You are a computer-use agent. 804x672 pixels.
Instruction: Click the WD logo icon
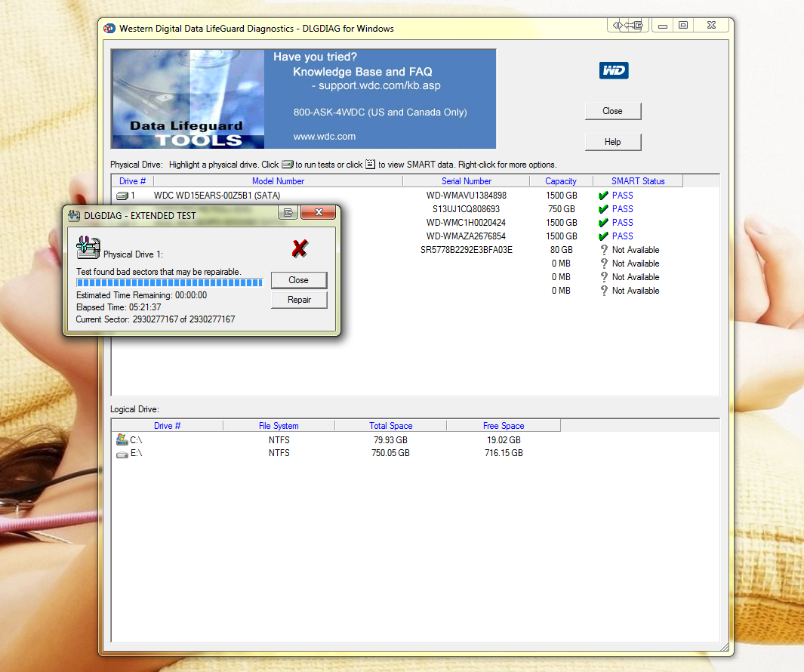[614, 70]
